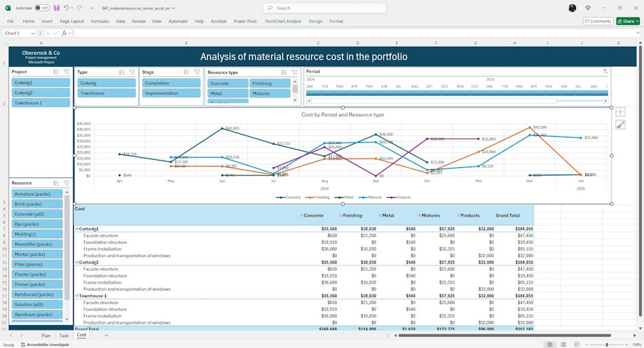This screenshot has width=644, height=348.
Task: Click the Period timeline scroll right arrow
Action: 605,101
